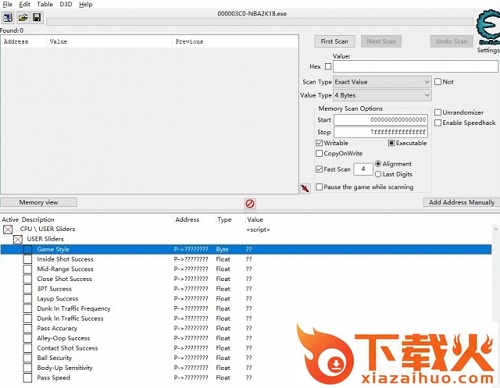Toggle the USER Sliders group box
Image resolution: width=500 pixels, height=388 pixels.
pyautogui.click(x=18, y=239)
